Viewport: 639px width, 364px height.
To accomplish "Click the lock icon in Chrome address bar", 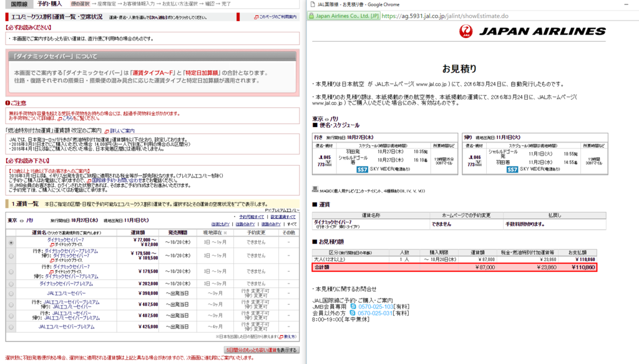I will [311, 16].
